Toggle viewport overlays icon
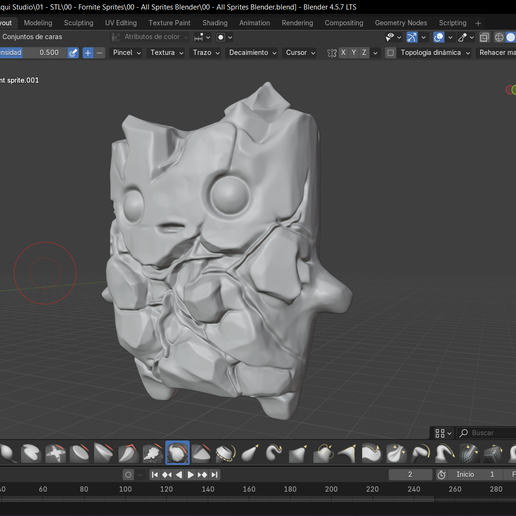 pyautogui.click(x=438, y=37)
